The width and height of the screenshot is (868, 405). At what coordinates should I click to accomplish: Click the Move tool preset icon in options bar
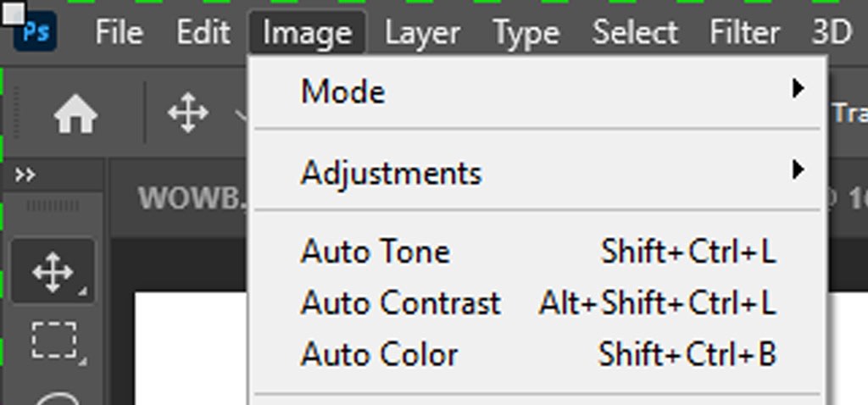tap(187, 113)
